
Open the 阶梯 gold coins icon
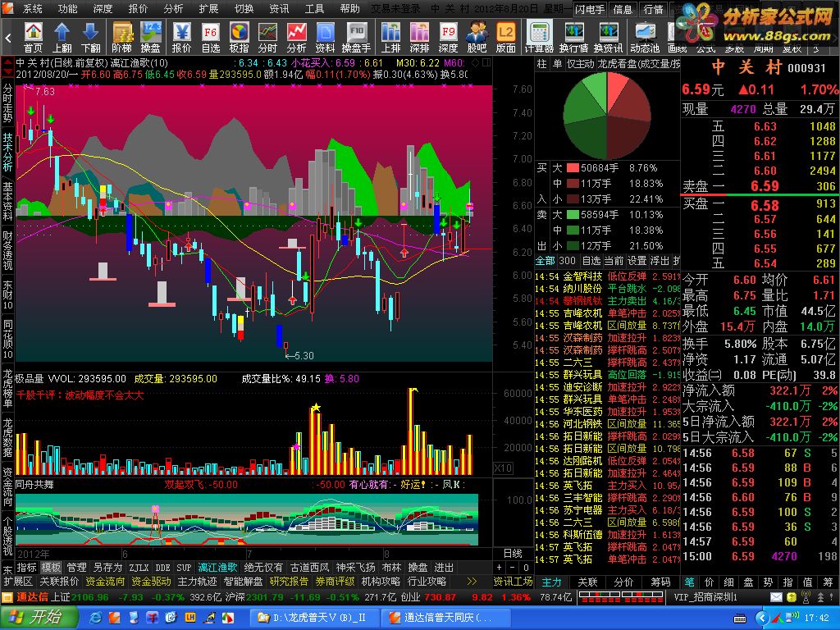[122, 37]
